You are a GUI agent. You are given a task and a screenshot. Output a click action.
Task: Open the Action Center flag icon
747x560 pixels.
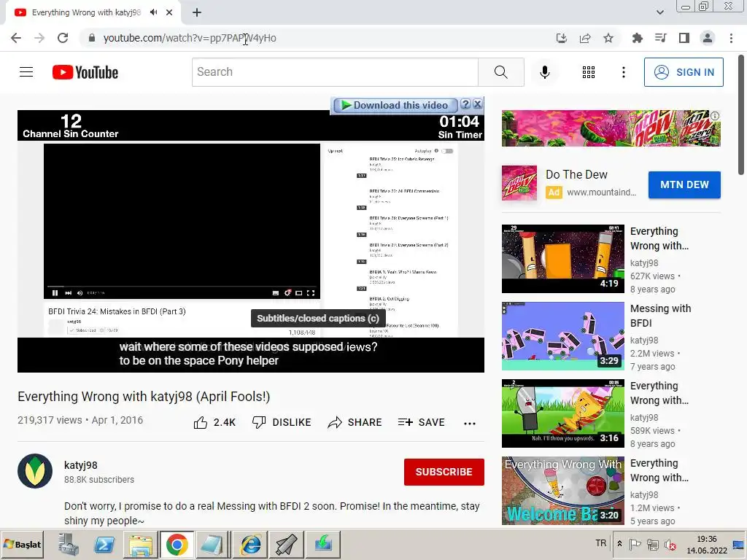pyautogui.click(x=635, y=544)
